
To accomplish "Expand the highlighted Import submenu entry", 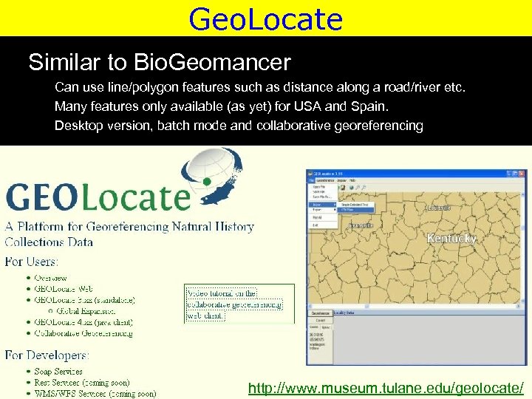I will coord(322,205).
